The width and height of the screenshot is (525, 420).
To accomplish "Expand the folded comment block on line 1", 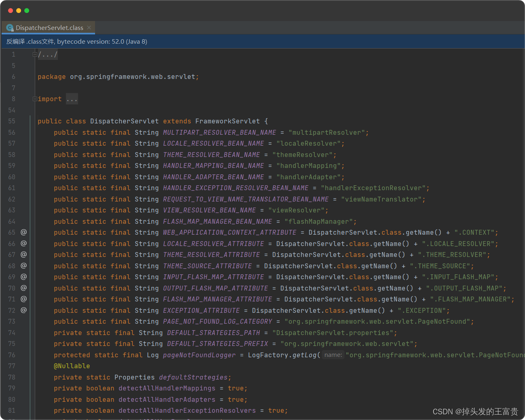I will tap(35, 55).
